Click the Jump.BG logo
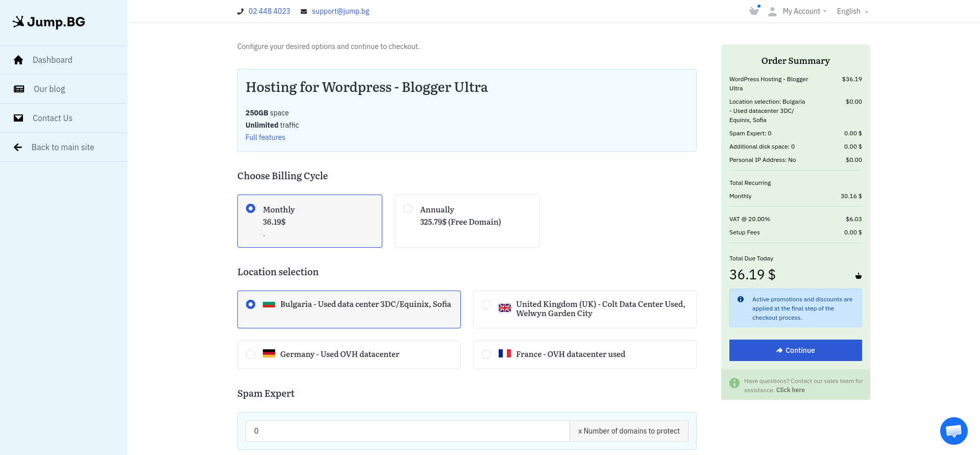 (49, 22)
